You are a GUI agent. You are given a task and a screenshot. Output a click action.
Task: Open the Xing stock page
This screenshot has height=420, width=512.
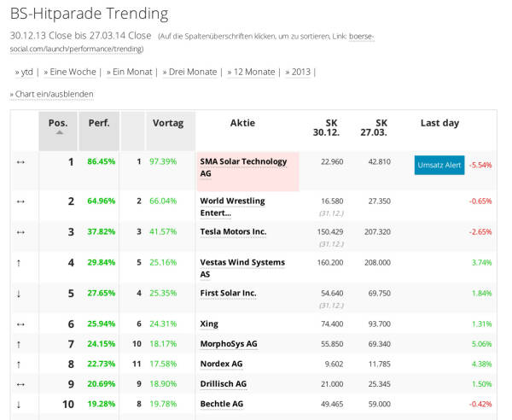coord(209,324)
